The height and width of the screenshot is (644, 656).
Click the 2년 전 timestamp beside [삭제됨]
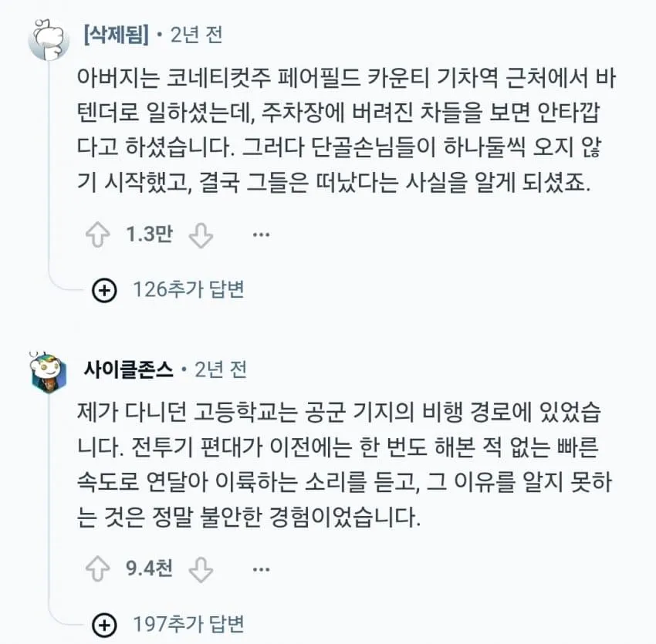196,35
